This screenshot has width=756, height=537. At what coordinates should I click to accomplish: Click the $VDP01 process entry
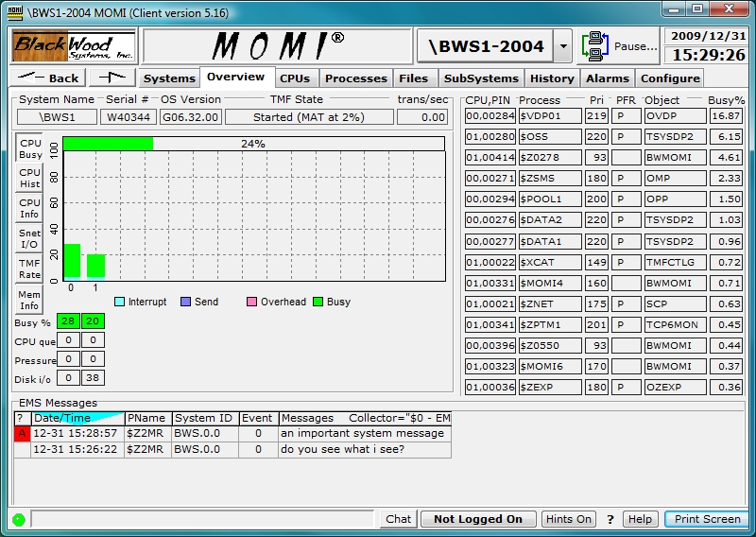(x=550, y=115)
